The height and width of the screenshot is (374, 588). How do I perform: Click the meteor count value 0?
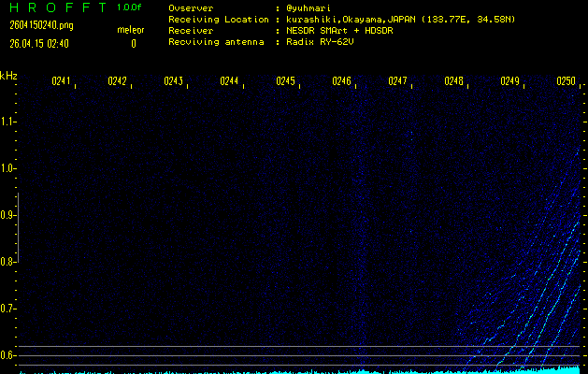click(x=134, y=44)
